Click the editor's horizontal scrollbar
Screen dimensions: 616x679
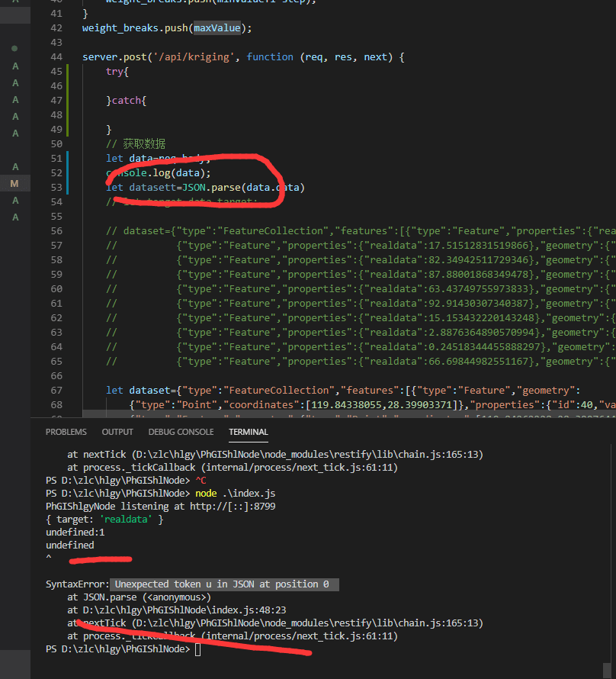pyautogui.click(x=343, y=414)
